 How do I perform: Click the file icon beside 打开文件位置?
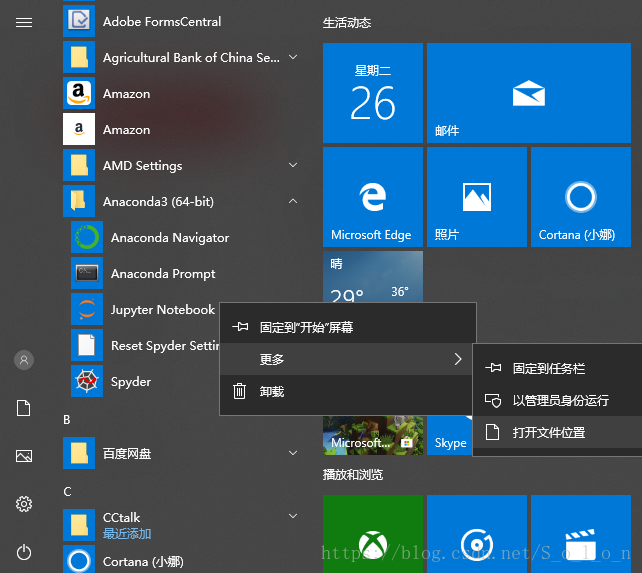(x=492, y=432)
